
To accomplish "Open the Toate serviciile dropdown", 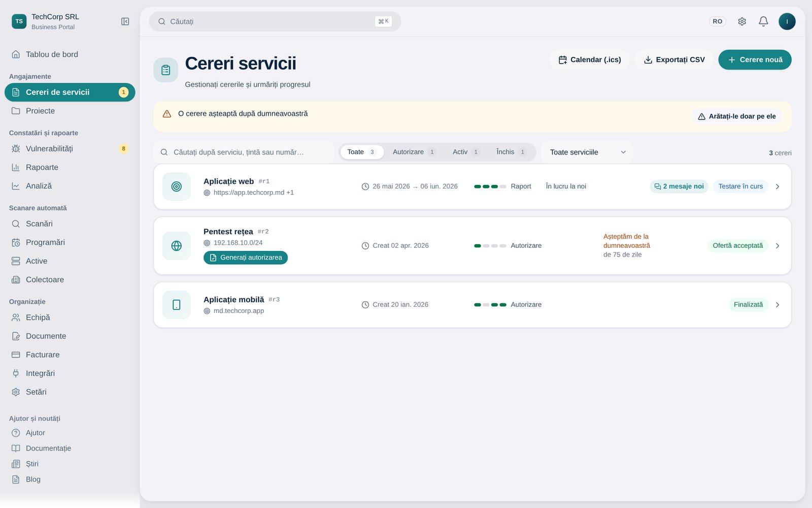I will click(x=587, y=152).
